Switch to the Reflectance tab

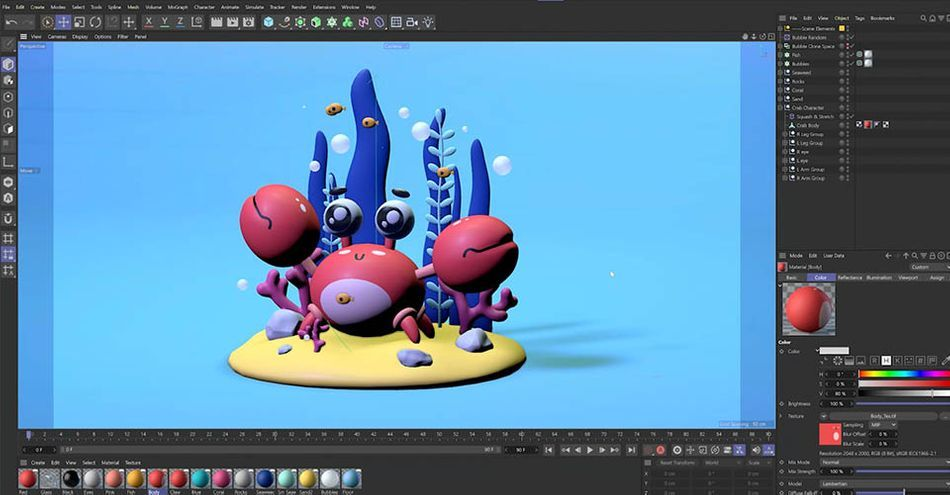pyautogui.click(x=849, y=277)
